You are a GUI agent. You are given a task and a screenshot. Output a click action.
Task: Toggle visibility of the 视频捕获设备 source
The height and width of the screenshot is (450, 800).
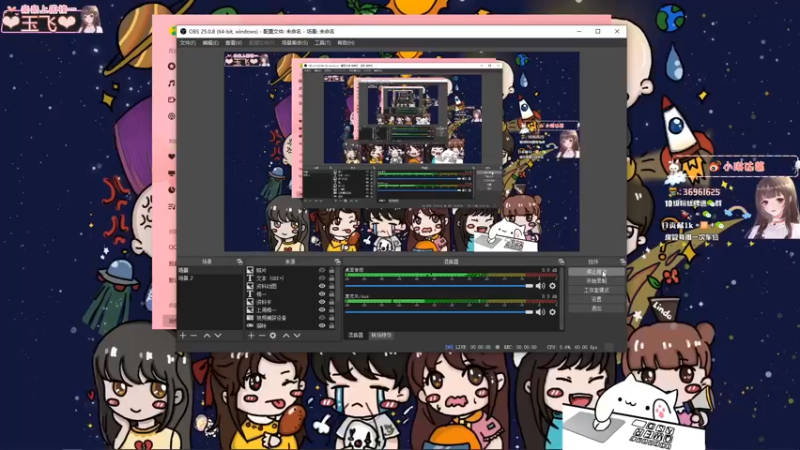point(322,318)
